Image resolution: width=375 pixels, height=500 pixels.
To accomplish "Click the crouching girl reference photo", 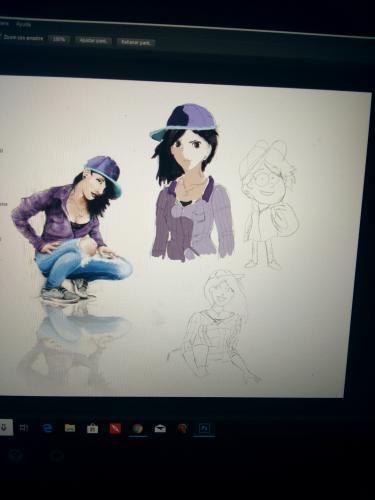I will coord(72,230).
